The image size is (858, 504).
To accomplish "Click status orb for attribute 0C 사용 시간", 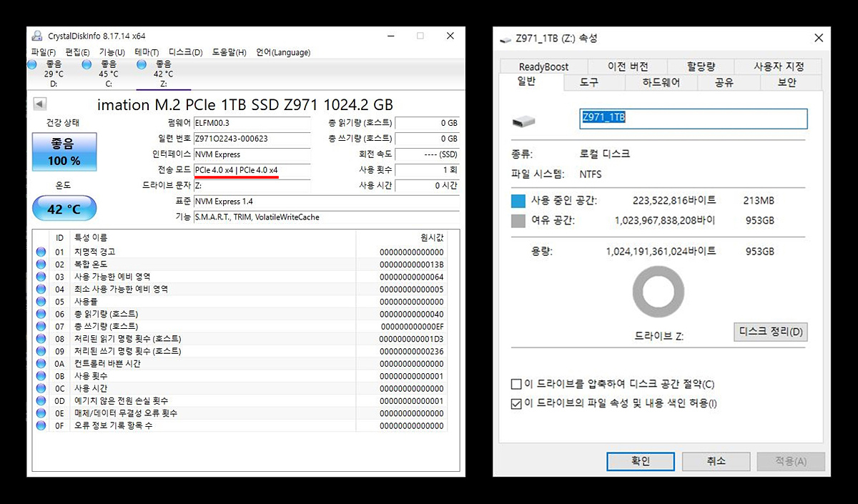I will click(41, 388).
